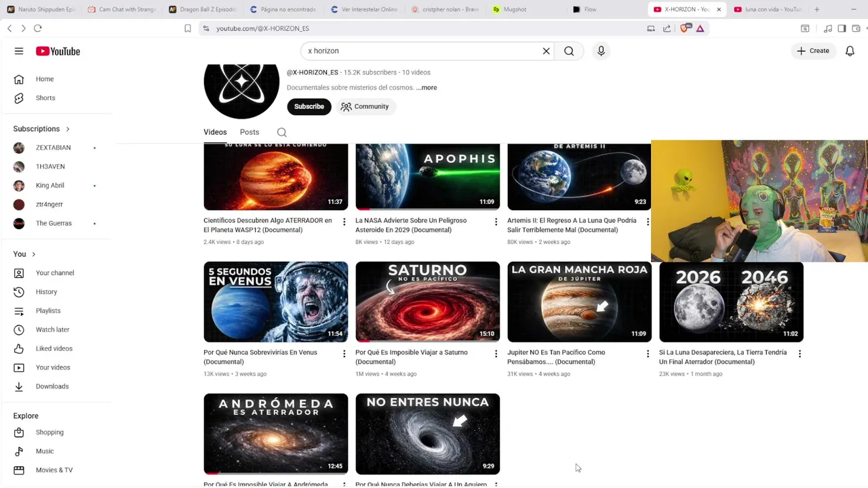Reload the page with refresh icon
Image resolution: width=868 pixels, height=488 pixels.
[38, 28]
